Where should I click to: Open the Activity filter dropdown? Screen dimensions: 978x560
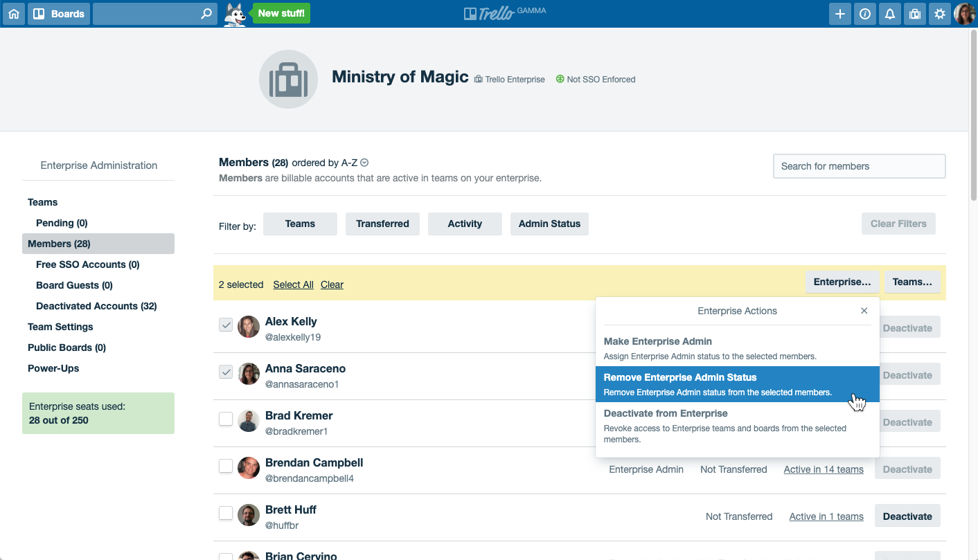click(x=465, y=224)
